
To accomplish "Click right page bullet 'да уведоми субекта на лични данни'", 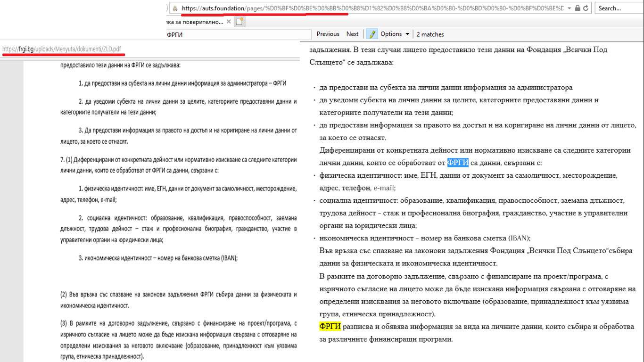I will coord(459,106).
